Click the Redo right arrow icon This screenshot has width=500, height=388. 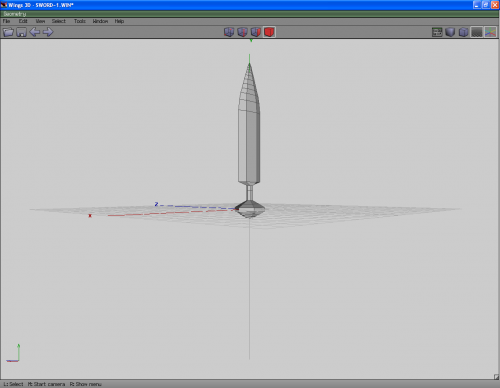(48, 32)
